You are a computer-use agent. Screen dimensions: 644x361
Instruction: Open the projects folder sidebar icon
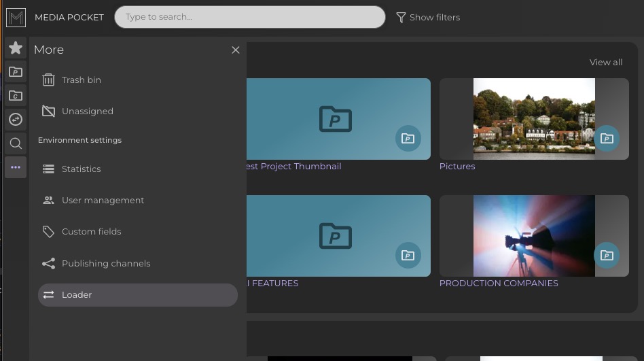click(16, 72)
